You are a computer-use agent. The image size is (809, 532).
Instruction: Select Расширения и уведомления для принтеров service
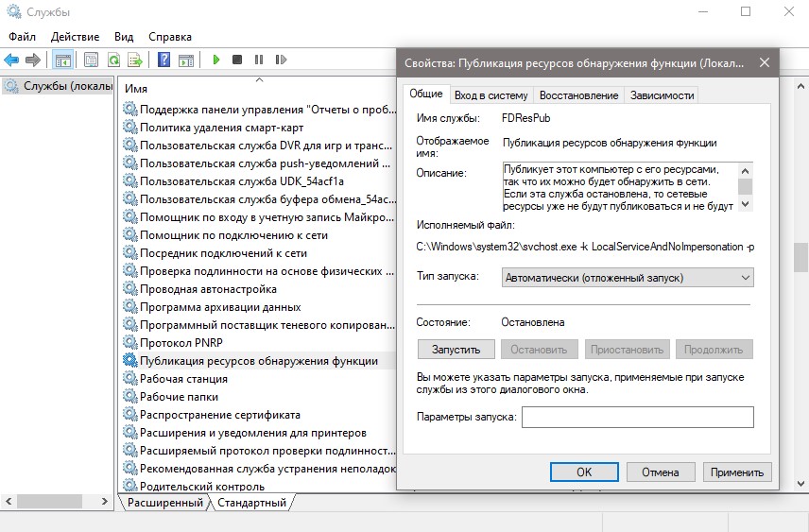pyautogui.click(x=253, y=433)
